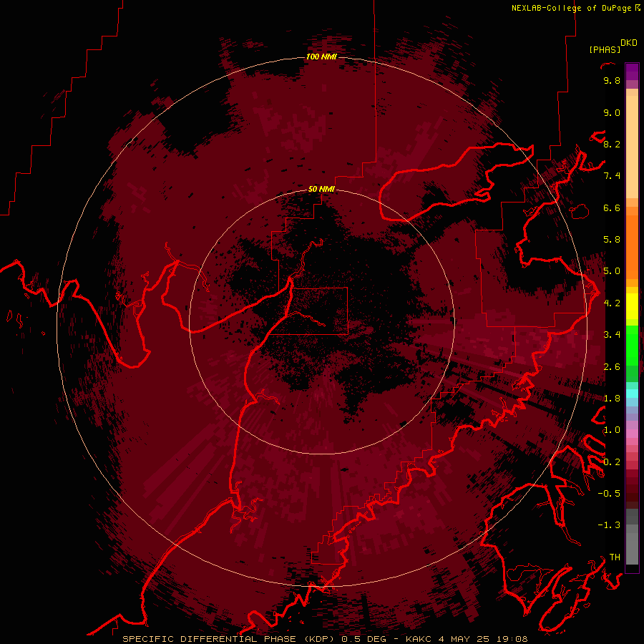Click the 6.6 scale value
This screenshot has height=644, width=644.
click(x=612, y=208)
